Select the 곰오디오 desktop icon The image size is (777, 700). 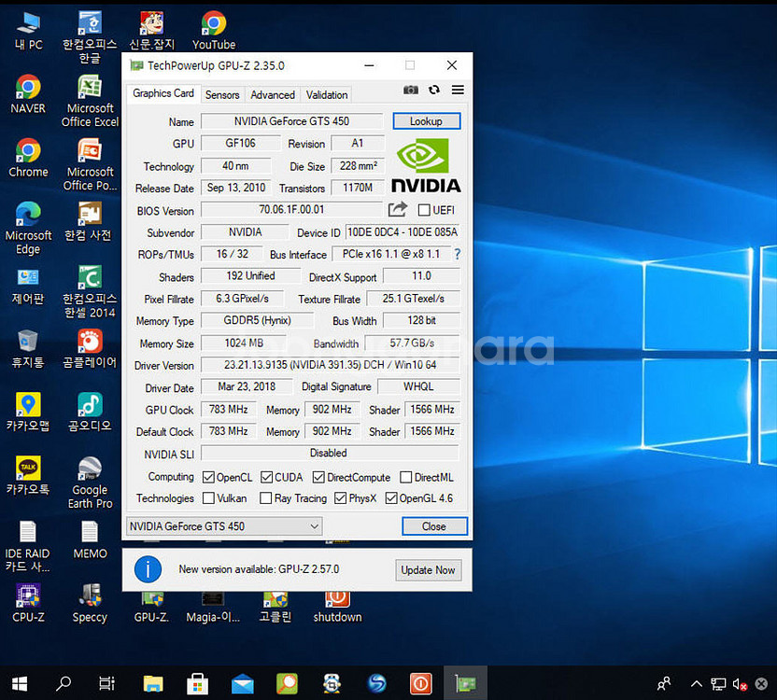click(x=90, y=413)
